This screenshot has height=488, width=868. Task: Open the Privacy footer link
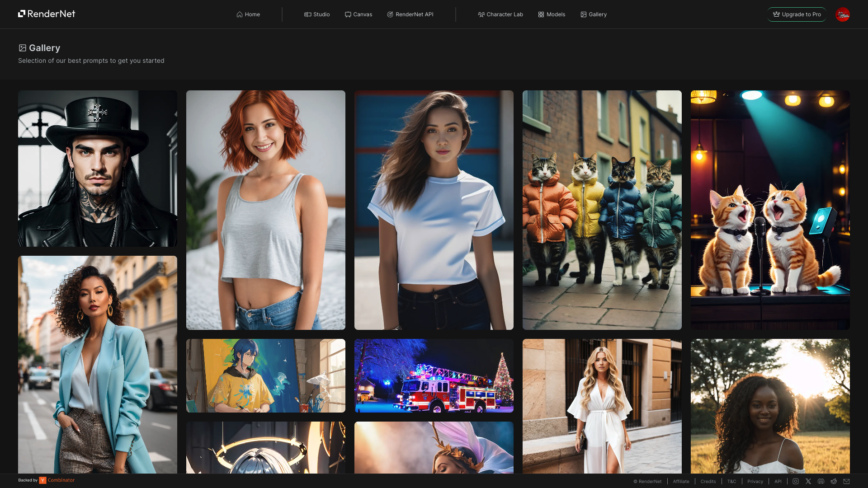coord(755,482)
